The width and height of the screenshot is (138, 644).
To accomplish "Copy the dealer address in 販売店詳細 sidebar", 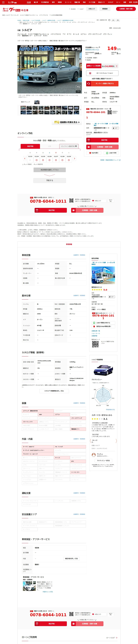I will [112, 297].
